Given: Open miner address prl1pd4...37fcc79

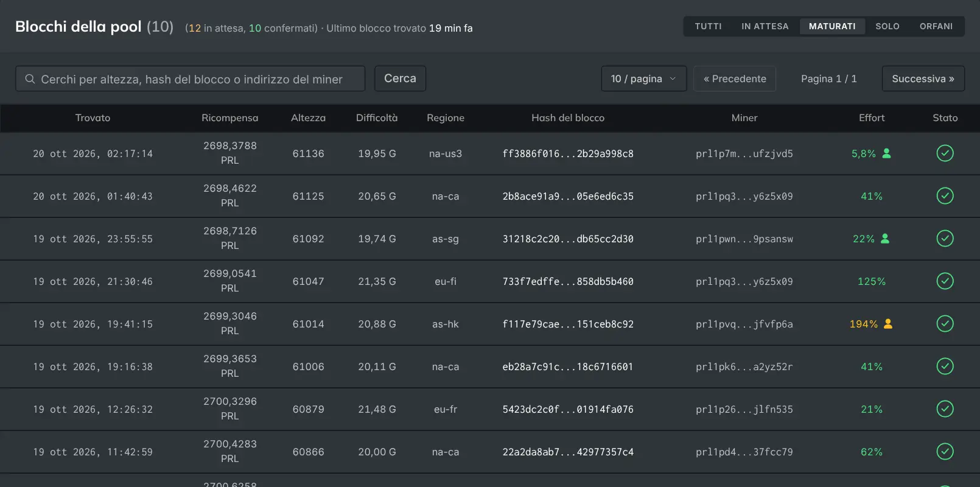Looking at the screenshot, I should point(744,452).
